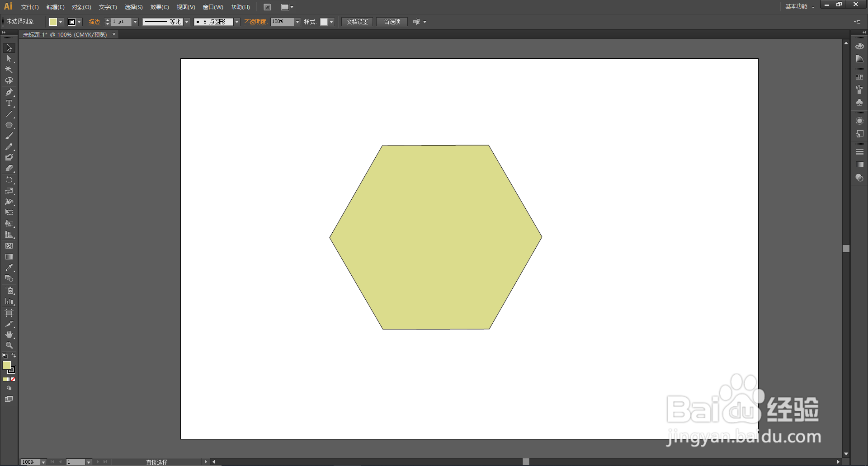Open arrange documents dropdown
868x466 pixels.
click(287, 7)
